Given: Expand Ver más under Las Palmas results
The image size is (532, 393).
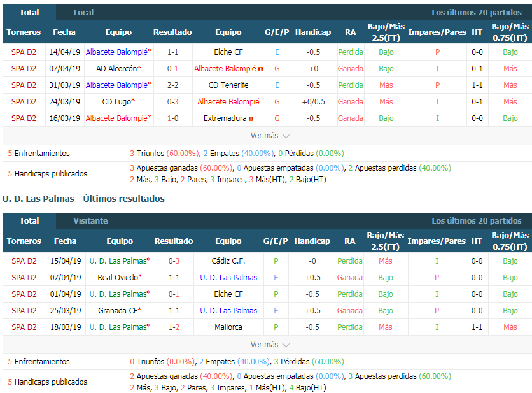Looking at the screenshot, I should point(270,345).
